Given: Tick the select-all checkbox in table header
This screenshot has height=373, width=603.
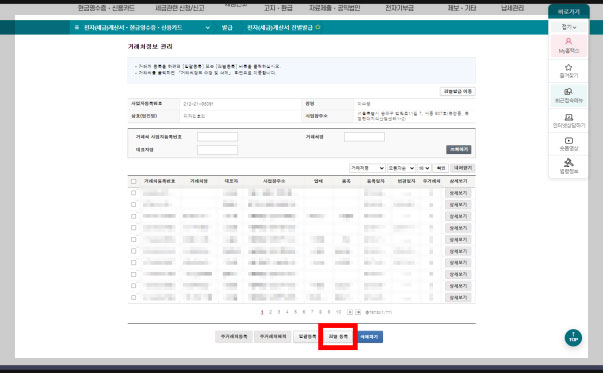Looking at the screenshot, I should pyautogui.click(x=133, y=181).
